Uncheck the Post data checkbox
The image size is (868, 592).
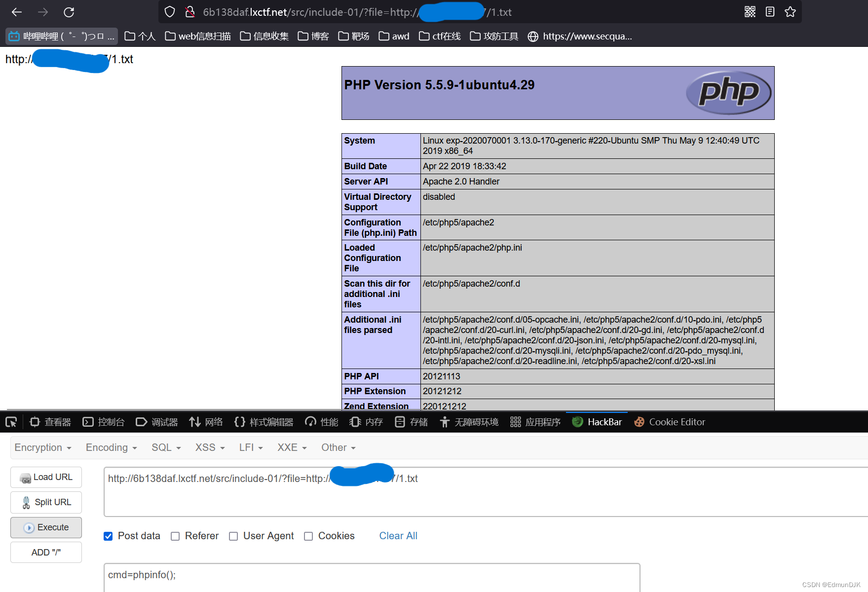(108, 536)
